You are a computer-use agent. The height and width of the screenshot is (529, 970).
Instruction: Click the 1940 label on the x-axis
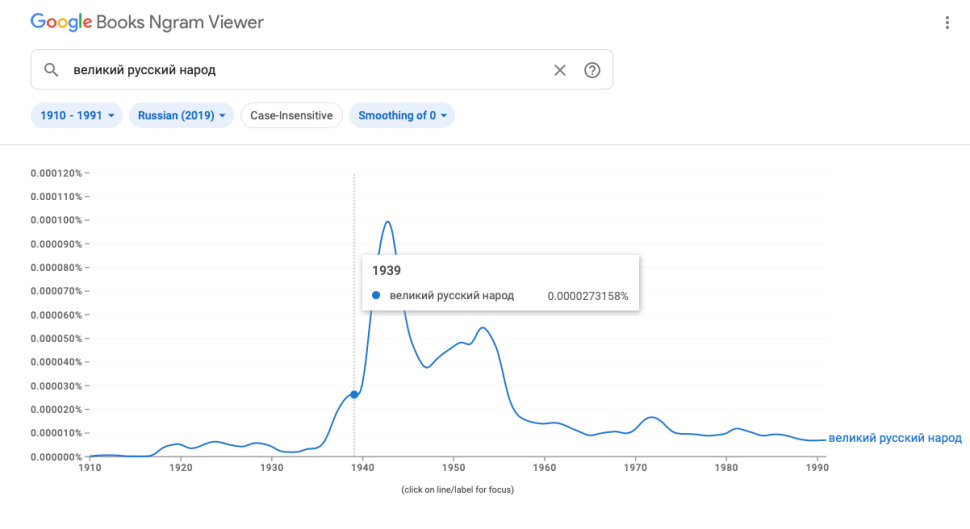tap(363, 468)
